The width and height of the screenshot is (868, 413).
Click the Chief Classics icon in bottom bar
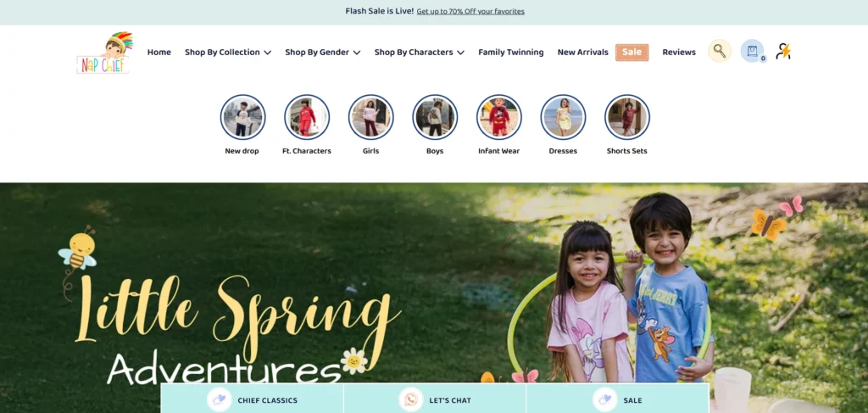point(220,399)
